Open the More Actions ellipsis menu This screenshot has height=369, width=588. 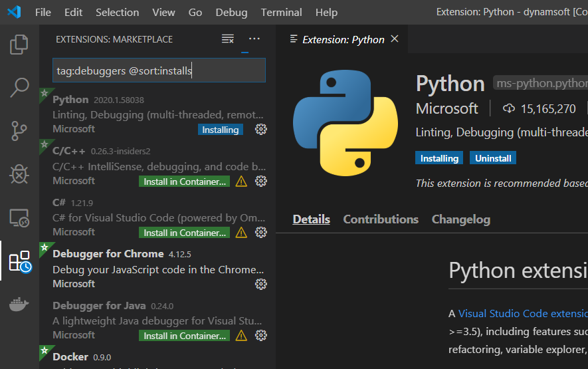coord(254,39)
